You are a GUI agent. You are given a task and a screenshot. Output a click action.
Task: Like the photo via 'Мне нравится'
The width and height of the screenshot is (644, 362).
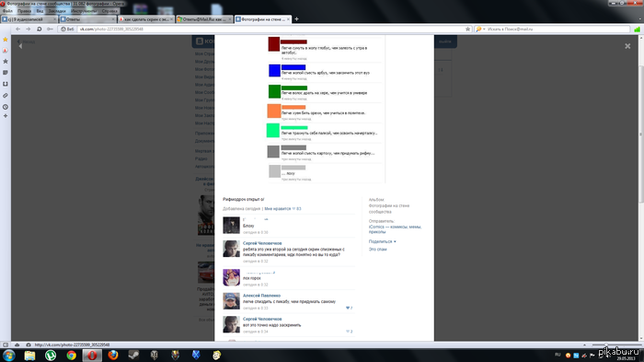click(x=277, y=209)
